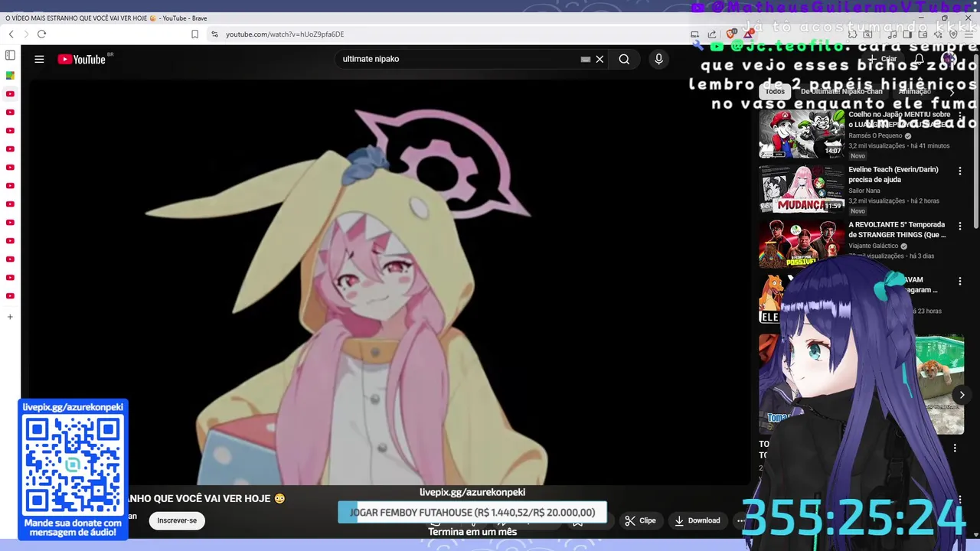The width and height of the screenshot is (980, 551).
Task: Toggle Brave vertical tabs sidebar panel
Action: (10, 55)
